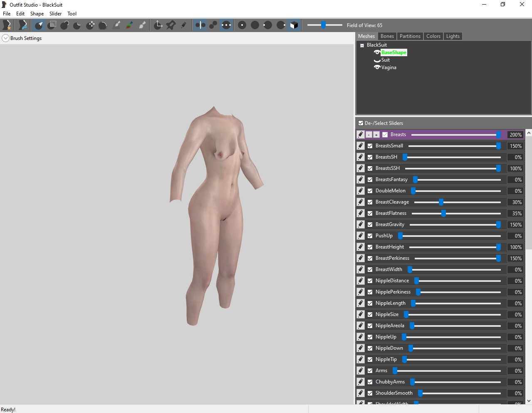Screen dimensions: 532x413
Task: Select the Move brush with four arrows
Action: tap(90, 25)
